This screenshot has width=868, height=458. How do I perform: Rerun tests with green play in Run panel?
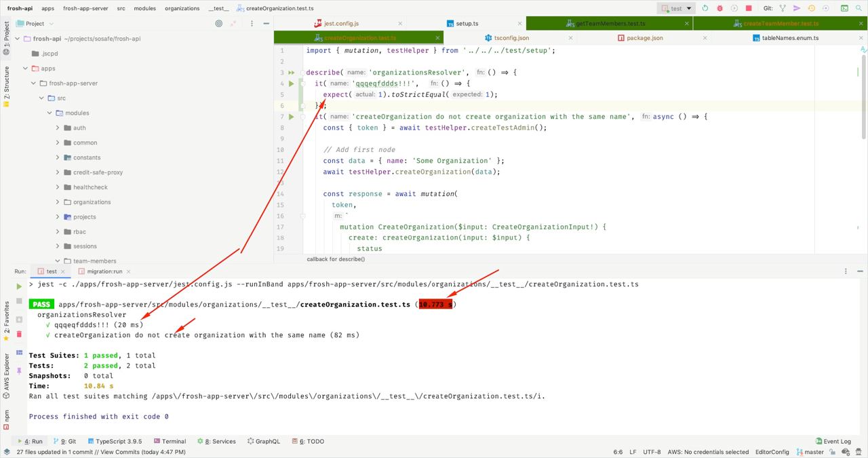(19, 286)
